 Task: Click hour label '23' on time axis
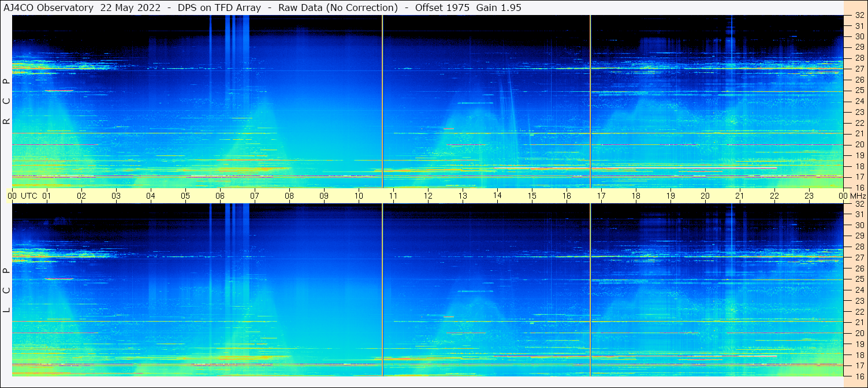click(x=809, y=196)
